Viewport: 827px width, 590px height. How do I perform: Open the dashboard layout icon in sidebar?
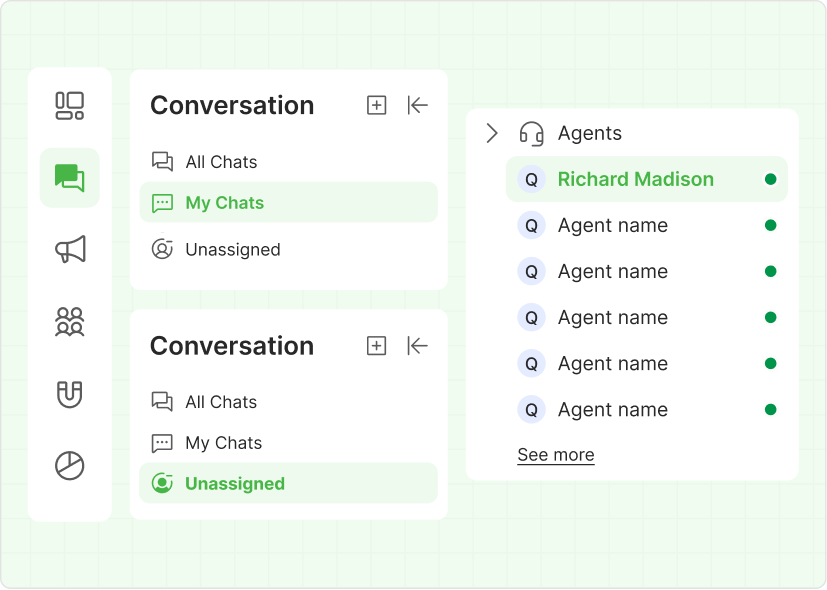(70, 105)
